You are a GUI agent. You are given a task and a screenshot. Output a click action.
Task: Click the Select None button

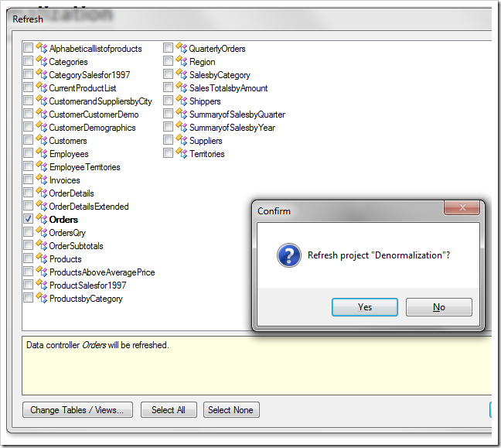tap(231, 409)
